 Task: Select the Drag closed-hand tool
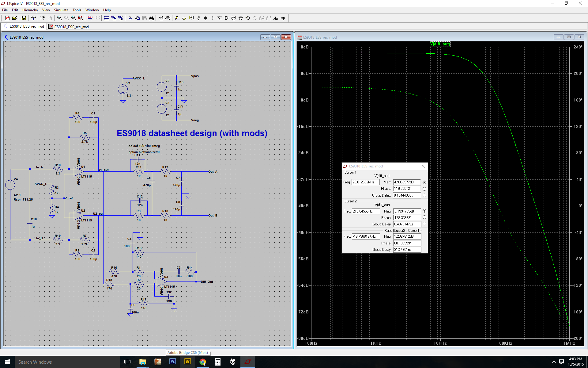(x=241, y=18)
